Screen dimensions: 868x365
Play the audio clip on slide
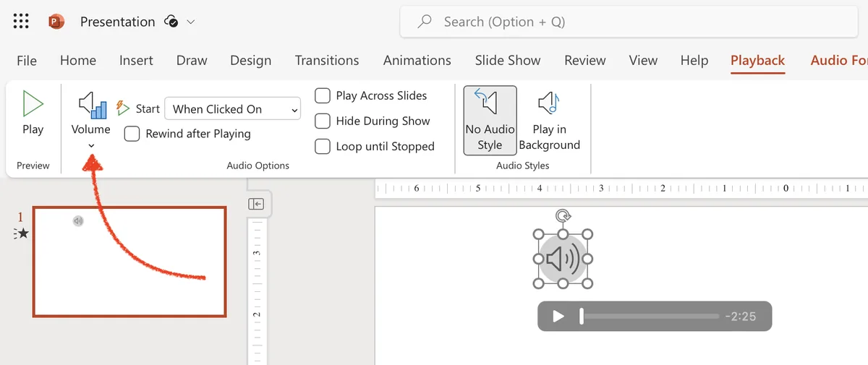tap(558, 317)
